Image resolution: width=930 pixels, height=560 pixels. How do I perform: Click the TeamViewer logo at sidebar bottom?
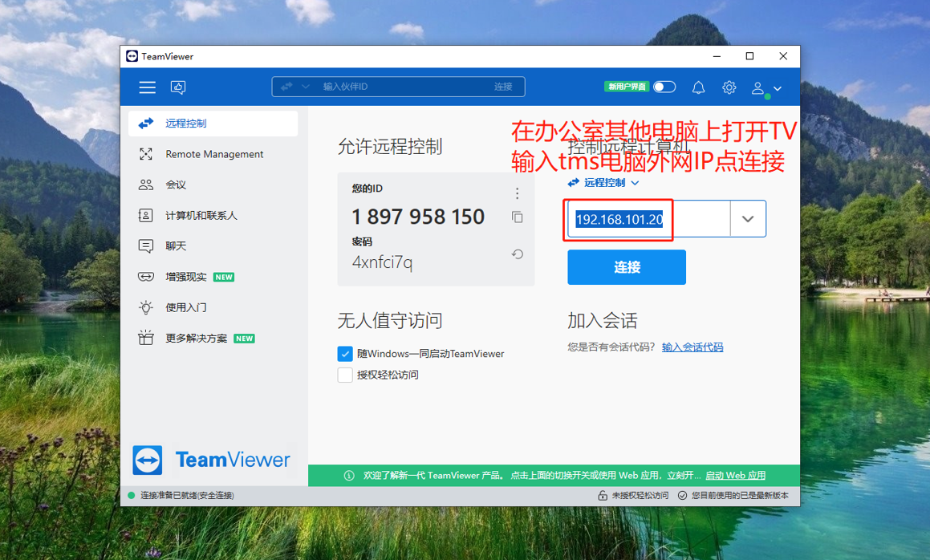coord(212,460)
